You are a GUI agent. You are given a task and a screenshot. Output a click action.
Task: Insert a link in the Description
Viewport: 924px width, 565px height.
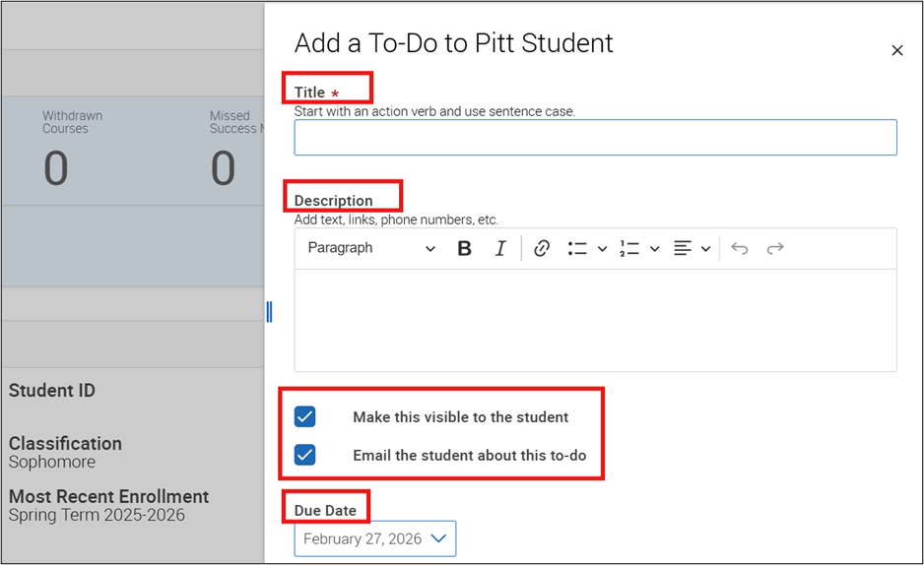click(x=542, y=248)
